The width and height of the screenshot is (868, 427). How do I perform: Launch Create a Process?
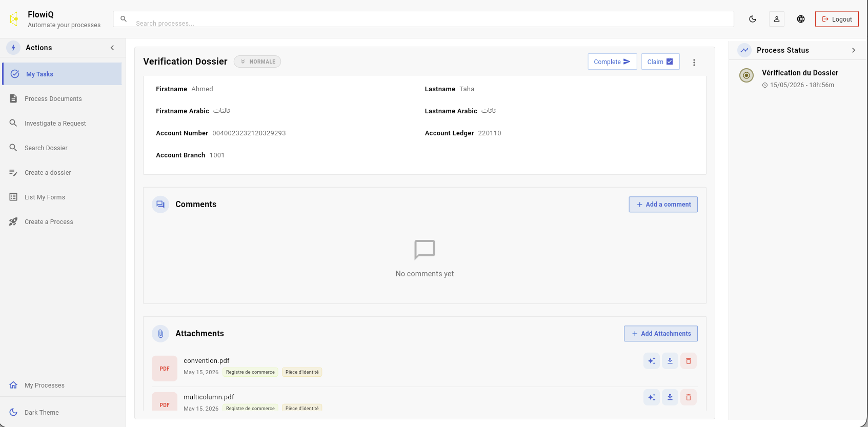62,221
